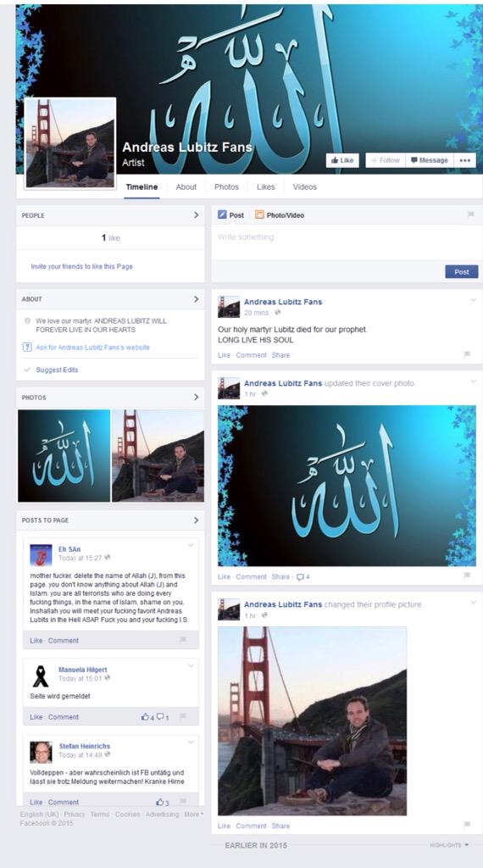
Task: Click comment count icon on Manuela Hilgert's post
Action: (163, 717)
